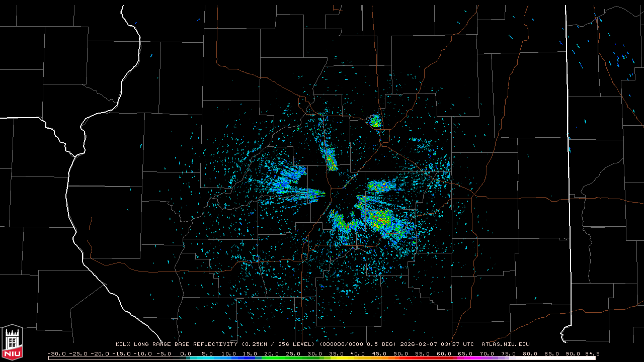Click the 10.0 scale label
This screenshot has width=644, height=362.
[229, 353]
